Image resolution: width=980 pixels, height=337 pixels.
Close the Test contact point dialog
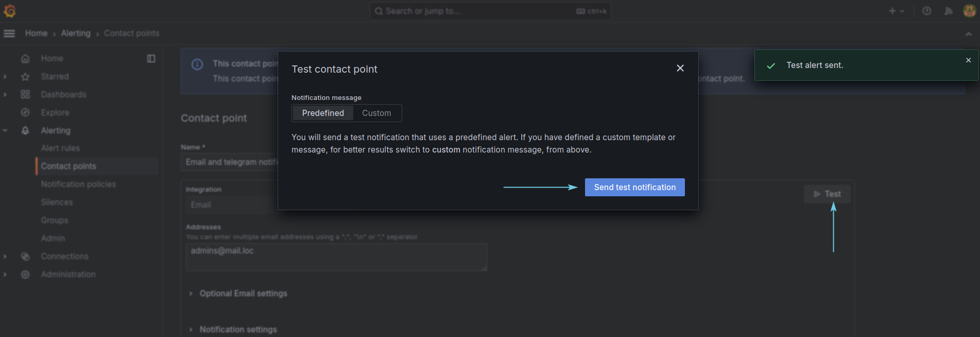680,68
